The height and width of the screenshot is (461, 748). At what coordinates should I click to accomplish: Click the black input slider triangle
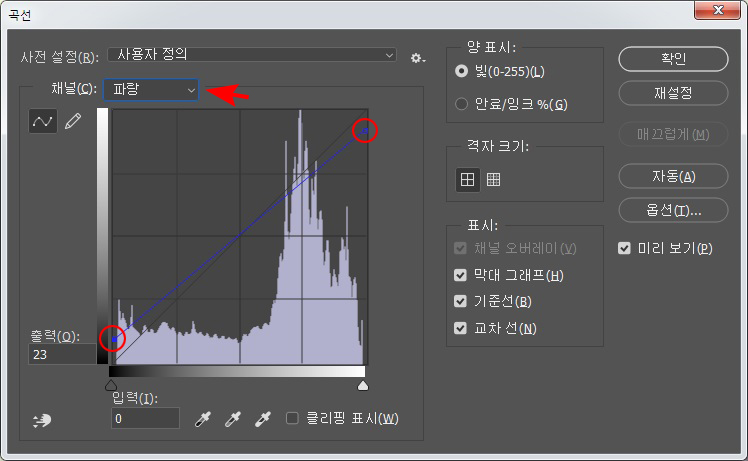pyautogui.click(x=111, y=385)
